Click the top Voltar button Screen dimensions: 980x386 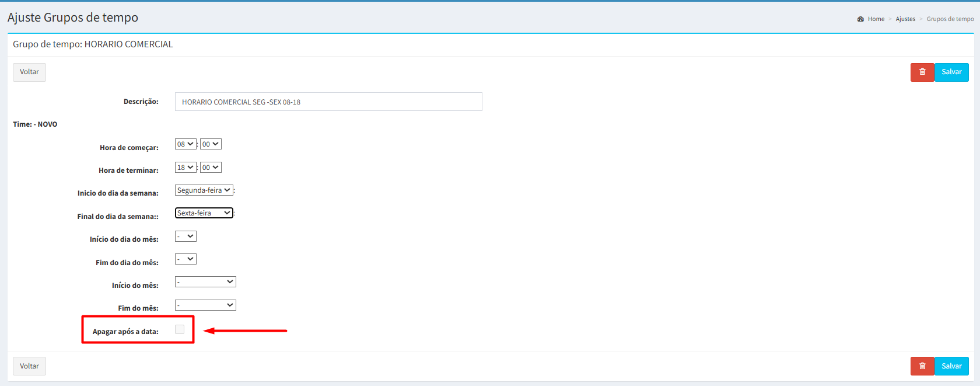click(x=29, y=72)
